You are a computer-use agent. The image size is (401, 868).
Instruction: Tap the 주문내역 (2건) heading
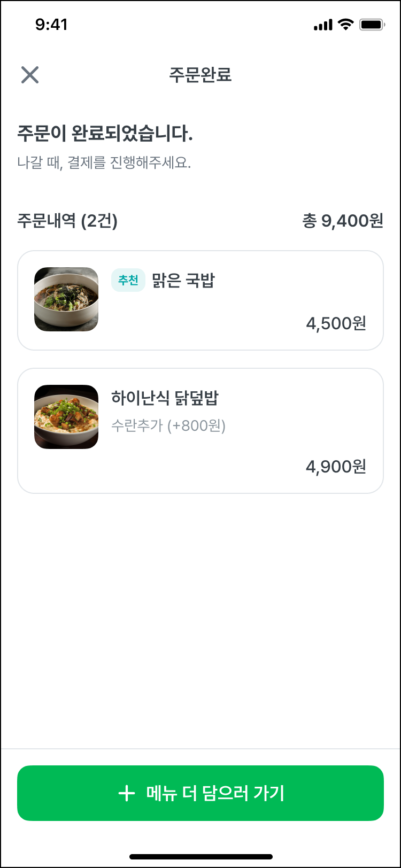pyautogui.click(x=67, y=221)
